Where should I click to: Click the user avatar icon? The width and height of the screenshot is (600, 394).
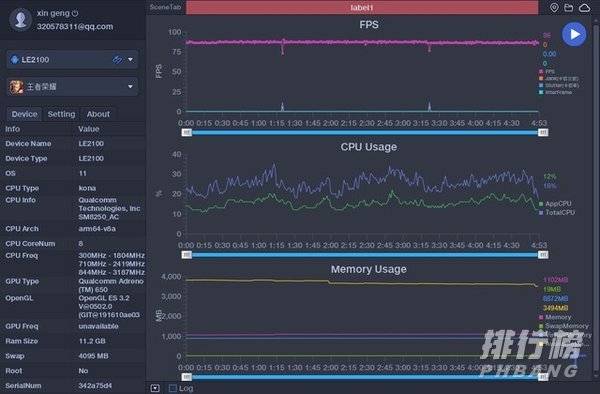(20, 19)
